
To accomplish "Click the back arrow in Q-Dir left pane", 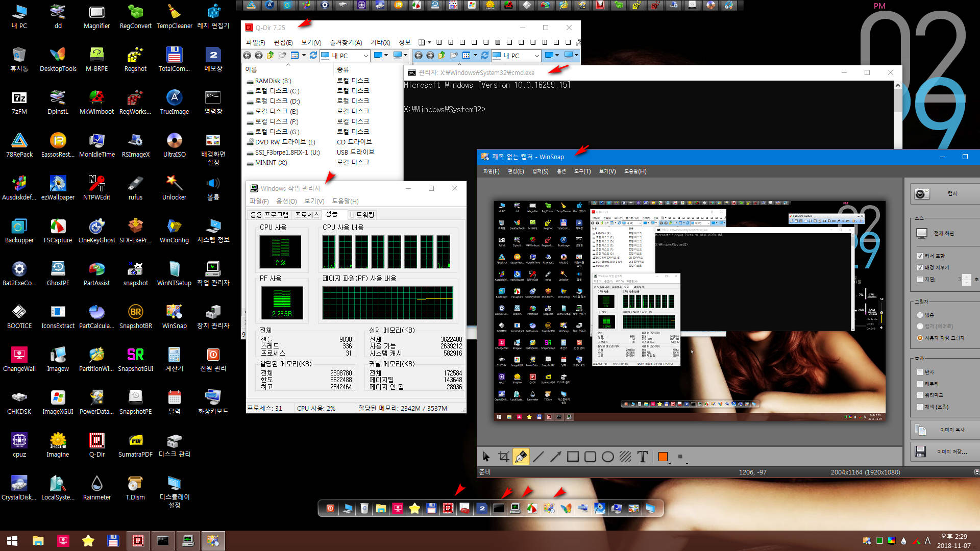I will coord(247,55).
